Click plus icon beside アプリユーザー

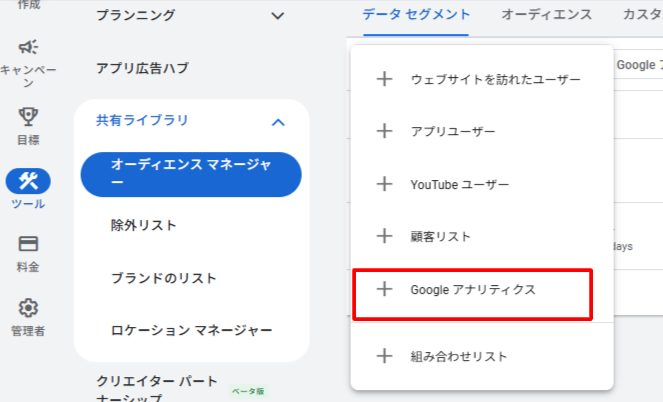[x=383, y=131]
